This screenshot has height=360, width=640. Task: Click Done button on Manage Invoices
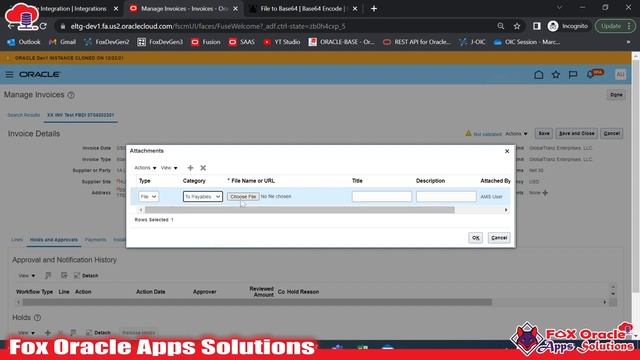pyautogui.click(x=616, y=95)
